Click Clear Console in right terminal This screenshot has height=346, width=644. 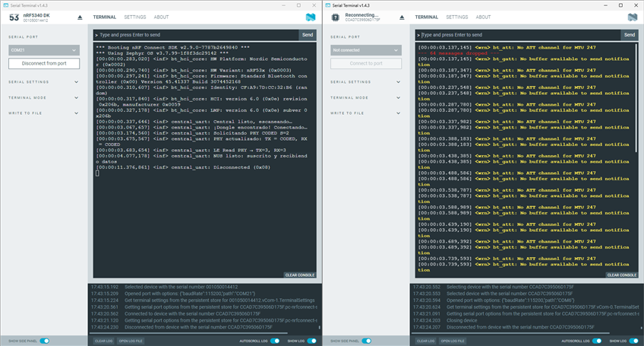[622, 275]
